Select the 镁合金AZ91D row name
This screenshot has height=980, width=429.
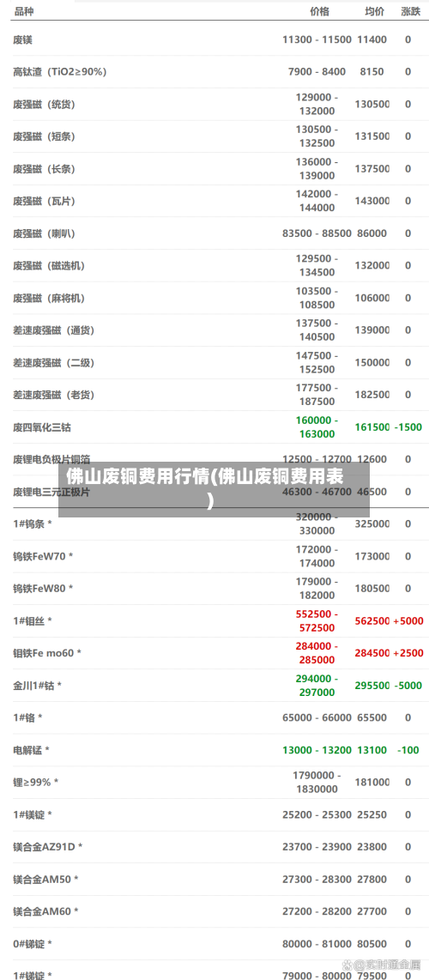point(48,847)
